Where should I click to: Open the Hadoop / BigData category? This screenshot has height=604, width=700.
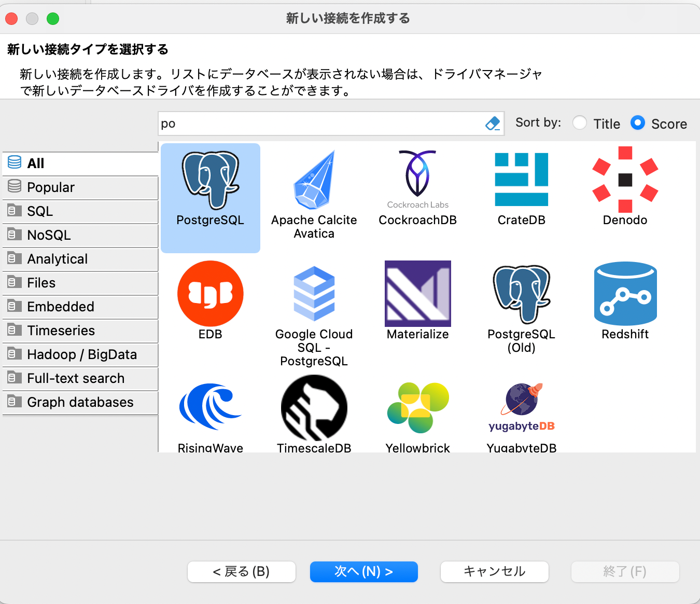(80, 354)
